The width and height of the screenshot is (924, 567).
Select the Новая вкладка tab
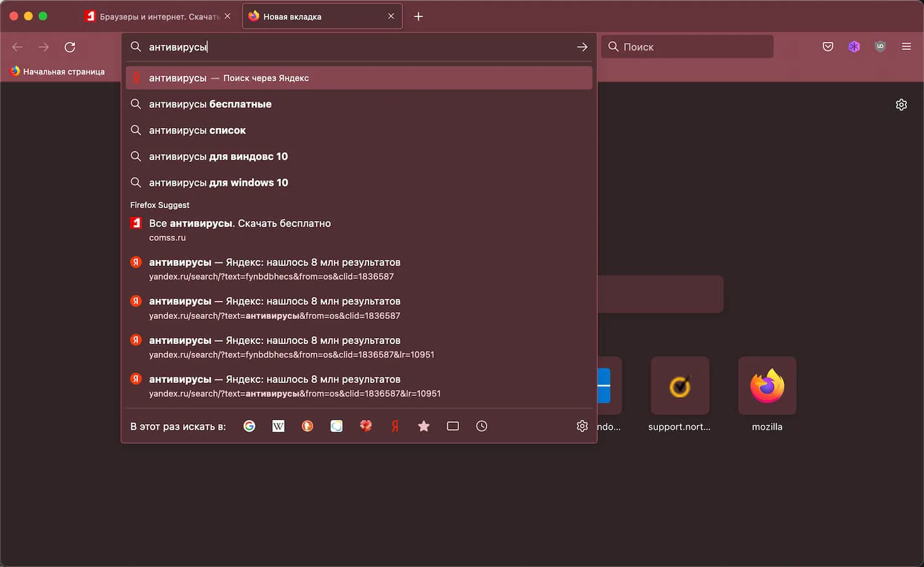click(x=322, y=17)
